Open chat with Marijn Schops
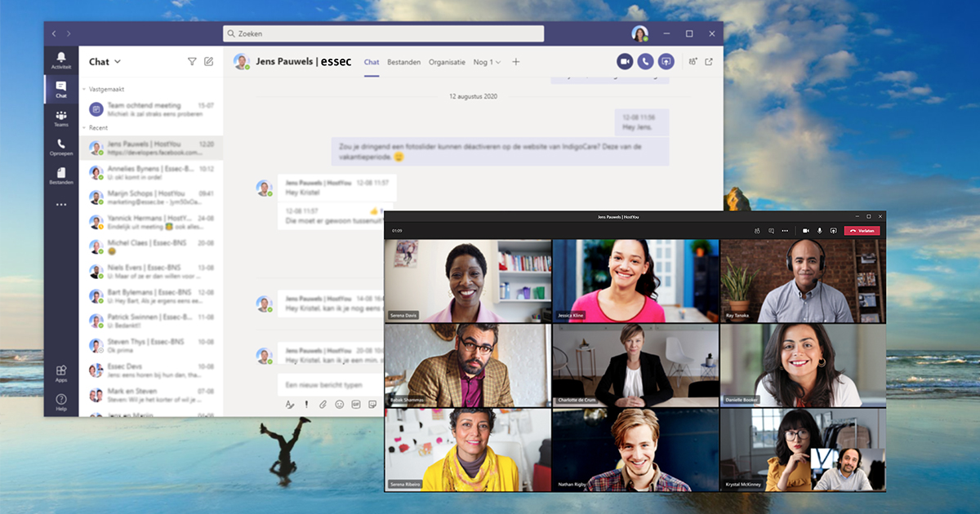The height and width of the screenshot is (514, 980). (x=151, y=197)
